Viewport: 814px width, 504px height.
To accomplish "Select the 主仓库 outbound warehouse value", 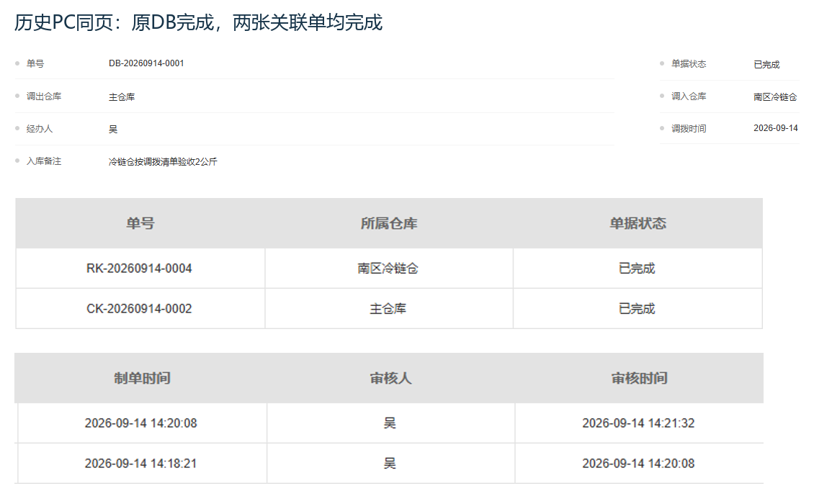I will (122, 97).
